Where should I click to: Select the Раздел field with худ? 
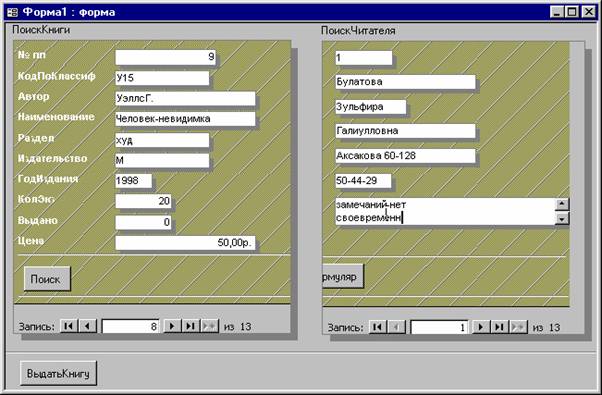coord(162,140)
